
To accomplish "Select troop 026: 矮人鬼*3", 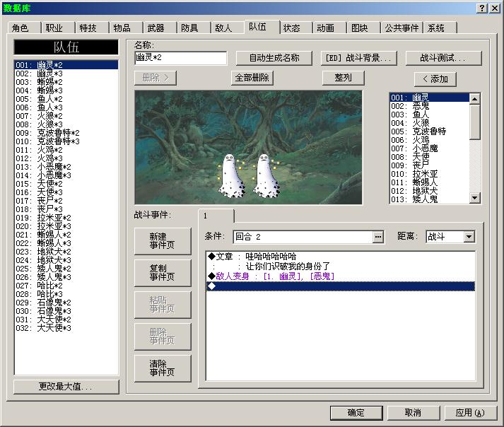I will pos(66,277).
